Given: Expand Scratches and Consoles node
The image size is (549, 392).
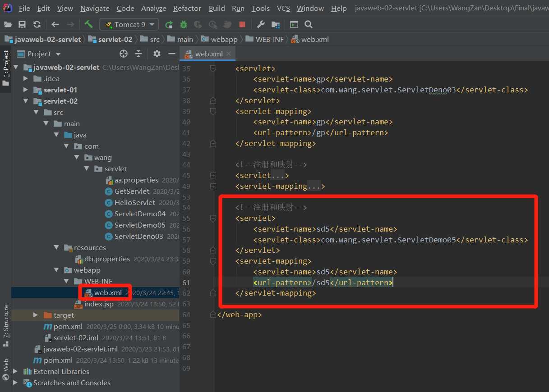Looking at the screenshot, I should (16, 383).
